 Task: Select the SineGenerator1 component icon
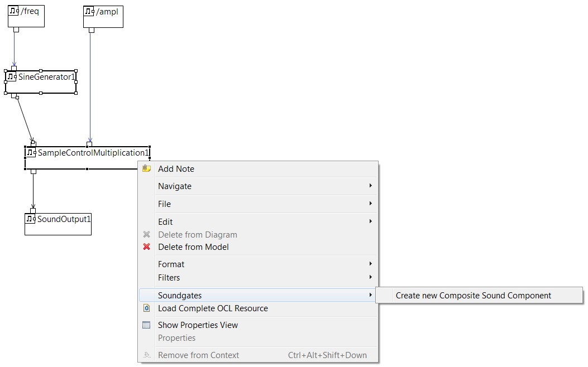tap(11, 77)
